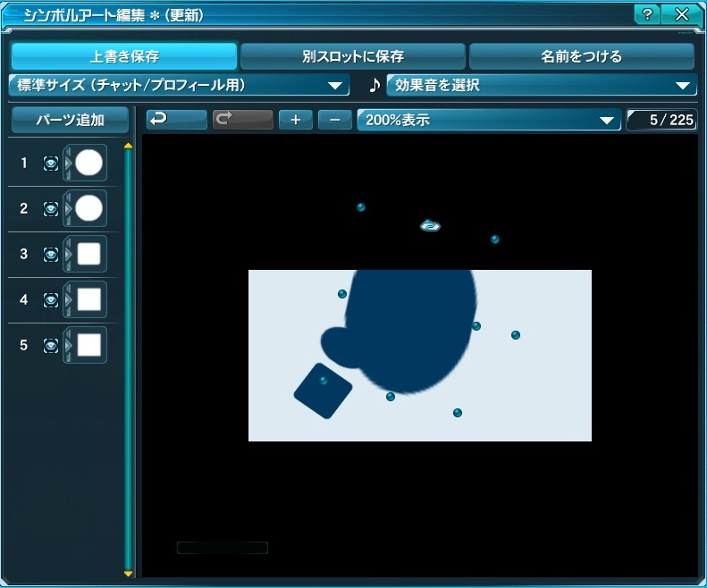Viewport: 707px width, 588px height.
Task: Click the control handle inside the small square
Action: click(324, 381)
